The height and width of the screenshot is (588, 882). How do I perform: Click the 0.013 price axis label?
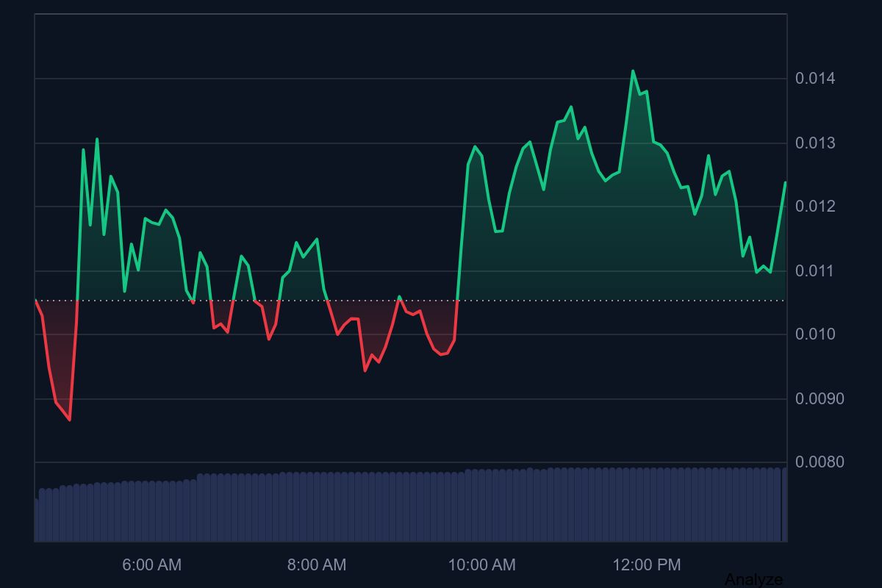(815, 143)
